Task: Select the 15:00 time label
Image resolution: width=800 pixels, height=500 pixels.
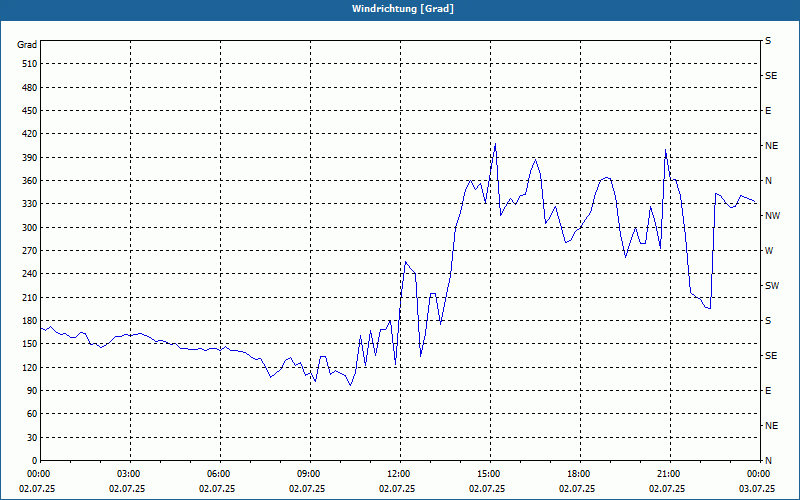Action: pyautogui.click(x=487, y=474)
